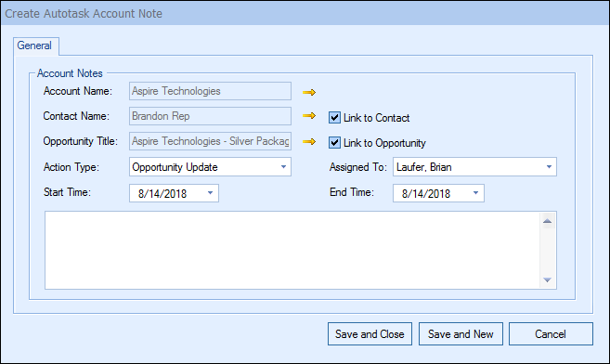This screenshot has height=364, width=610.
Task: Click the notes area vertical scrollbar track
Action: (x=548, y=251)
